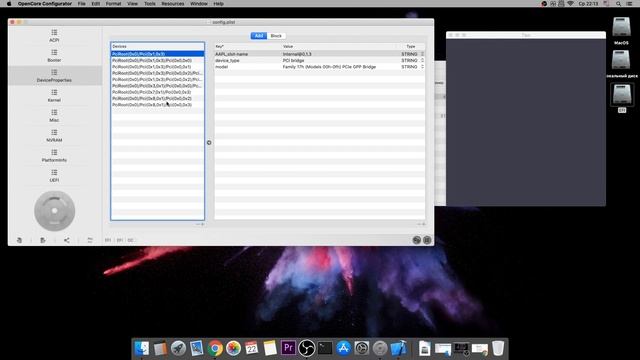Select device row Pci(0x8,0x1)/Pci(0x0,0x3)
This screenshot has width=640, height=360.
(x=157, y=105)
